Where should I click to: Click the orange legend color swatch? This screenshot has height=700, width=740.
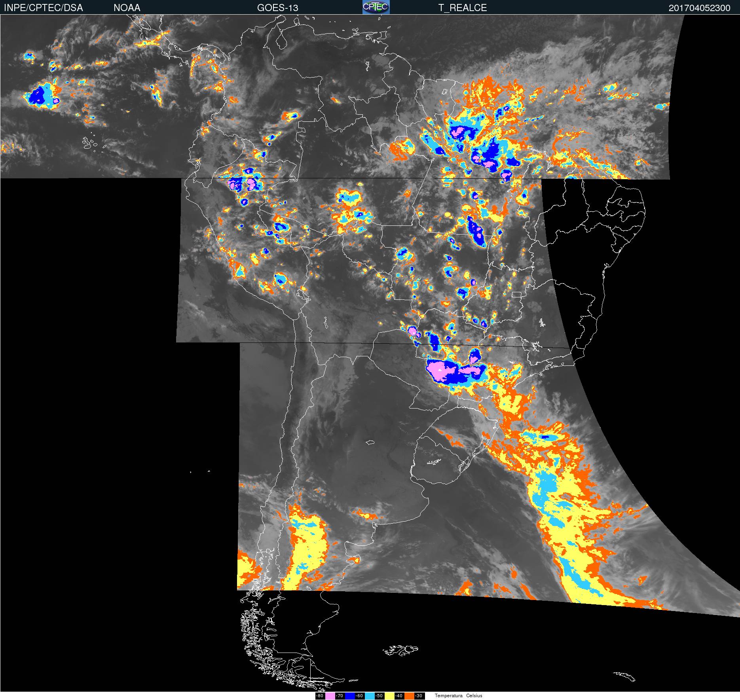pos(409,696)
